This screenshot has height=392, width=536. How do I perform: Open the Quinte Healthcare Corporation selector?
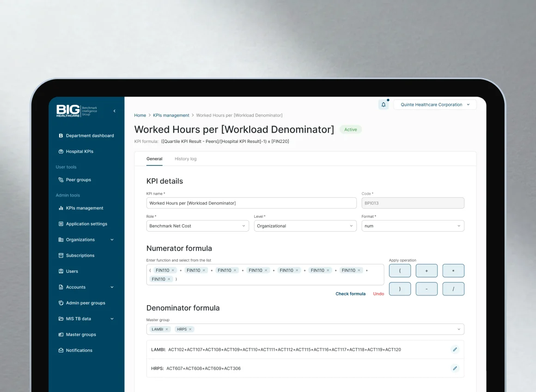pos(435,104)
